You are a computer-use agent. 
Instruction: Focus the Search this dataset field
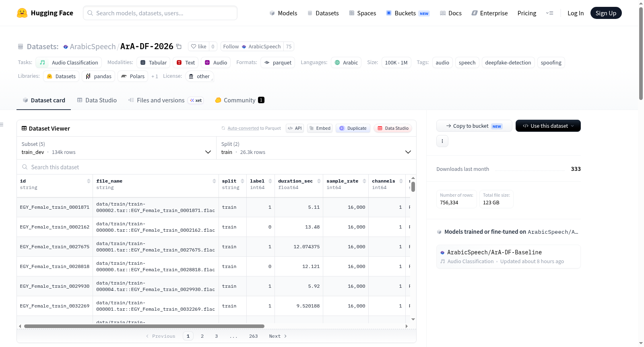(217, 167)
